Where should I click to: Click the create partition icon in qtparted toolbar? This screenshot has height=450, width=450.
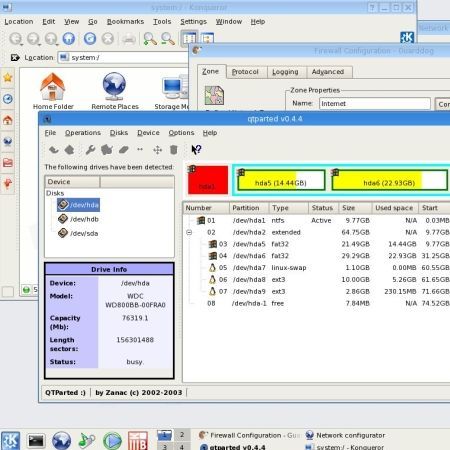coord(107,150)
